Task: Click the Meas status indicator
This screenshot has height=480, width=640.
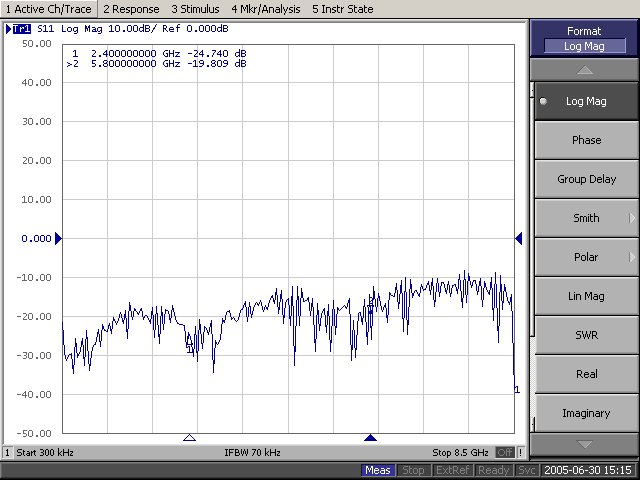Action: pos(378,470)
